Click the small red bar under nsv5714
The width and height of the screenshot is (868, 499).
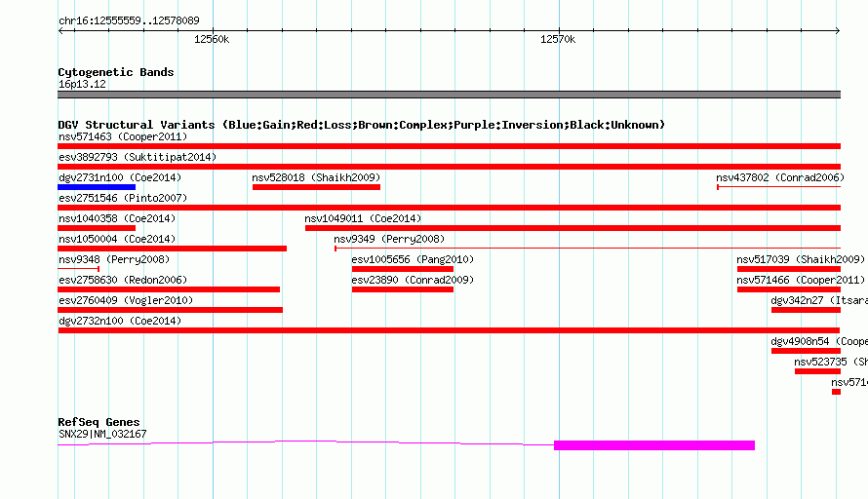836,392
